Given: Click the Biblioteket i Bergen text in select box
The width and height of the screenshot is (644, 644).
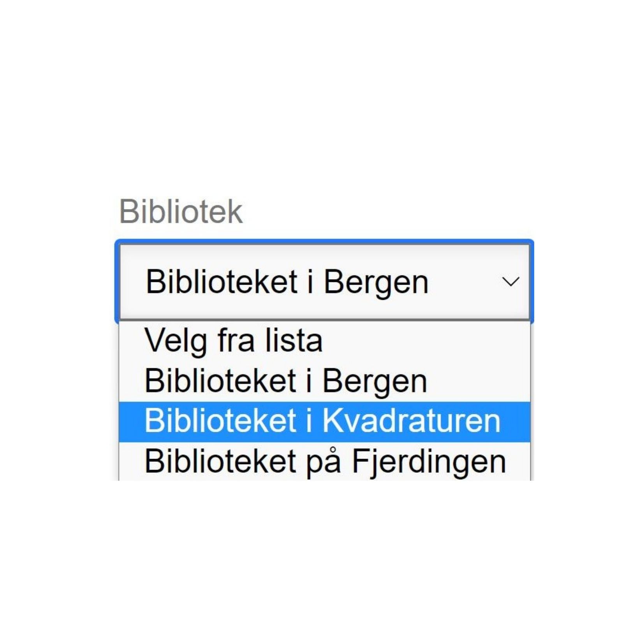Looking at the screenshot, I should pos(287,282).
